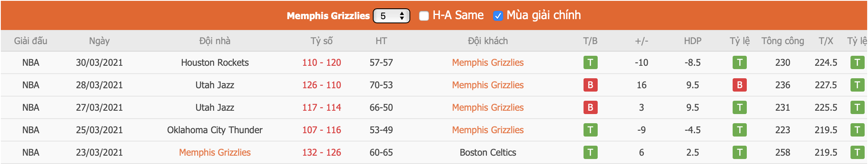Open the 110 - 120 score link
This screenshot has width=868, height=164.
tap(322, 62)
